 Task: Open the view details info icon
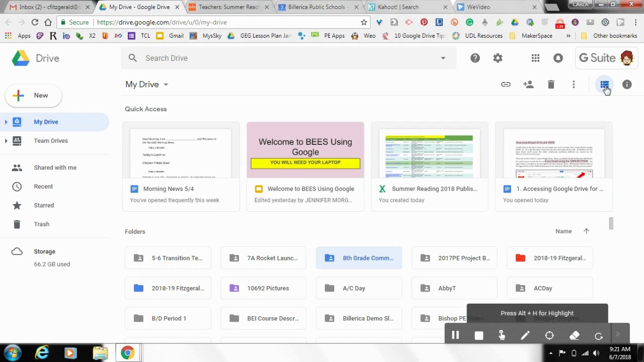[x=627, y=84]
